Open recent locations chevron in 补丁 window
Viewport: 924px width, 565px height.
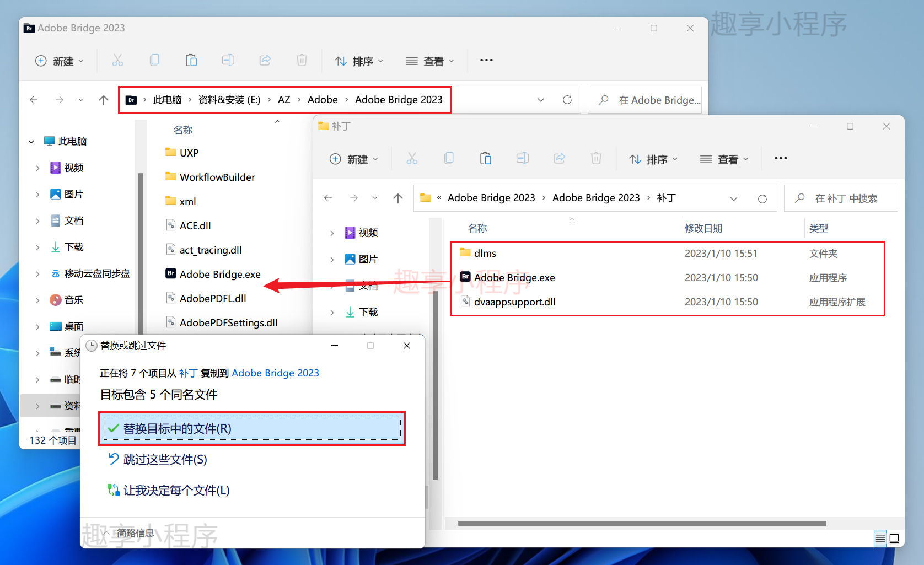[x=375, y=198]
